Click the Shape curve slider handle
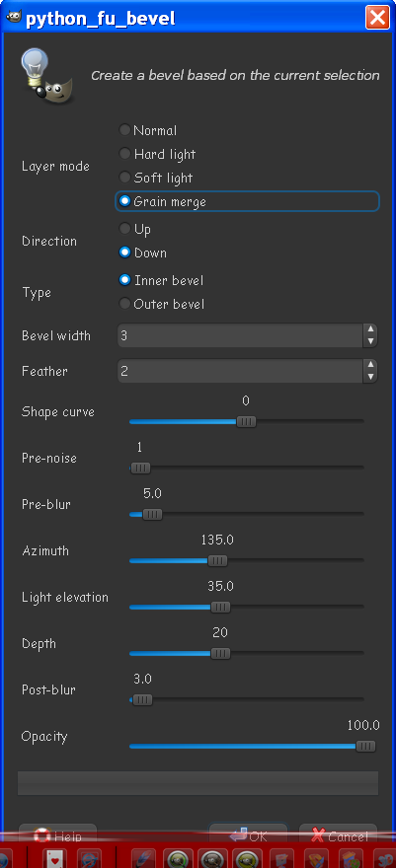This screenshot has width=396, height=868. tap(247, 422)
